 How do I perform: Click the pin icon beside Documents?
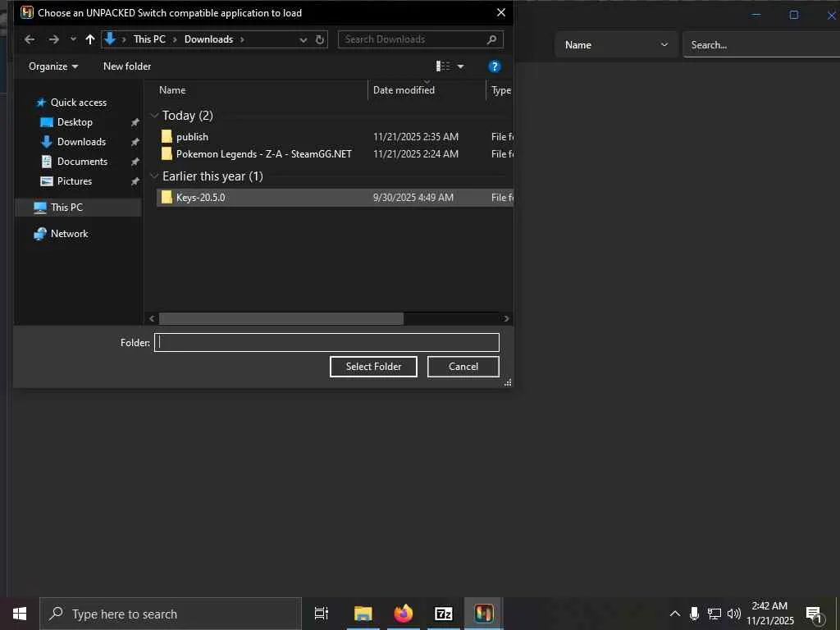click(x=135, y=162)
